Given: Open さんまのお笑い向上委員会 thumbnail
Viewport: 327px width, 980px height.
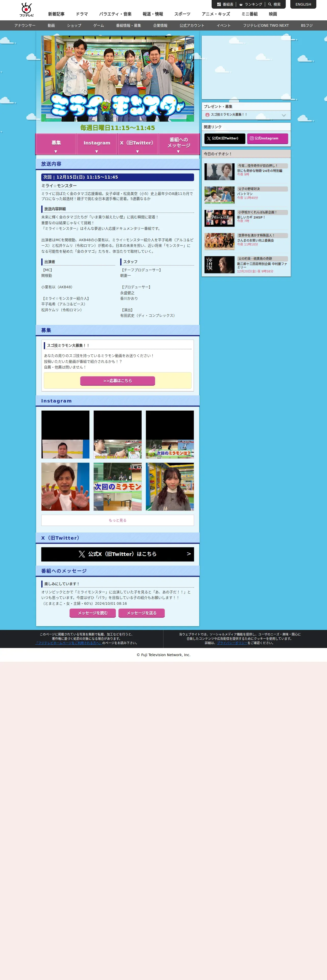Looking at the screenshot, I should coord(219,241).
